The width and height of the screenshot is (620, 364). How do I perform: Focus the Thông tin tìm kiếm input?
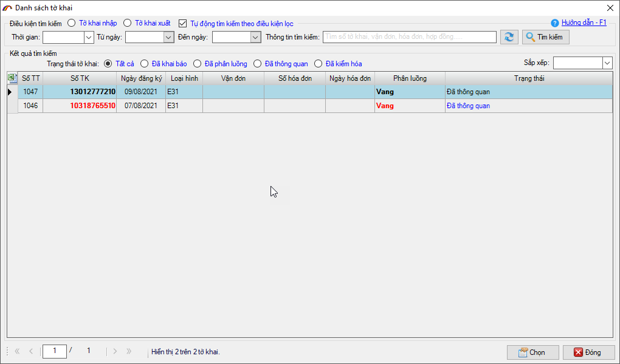(x=410, y=36)
